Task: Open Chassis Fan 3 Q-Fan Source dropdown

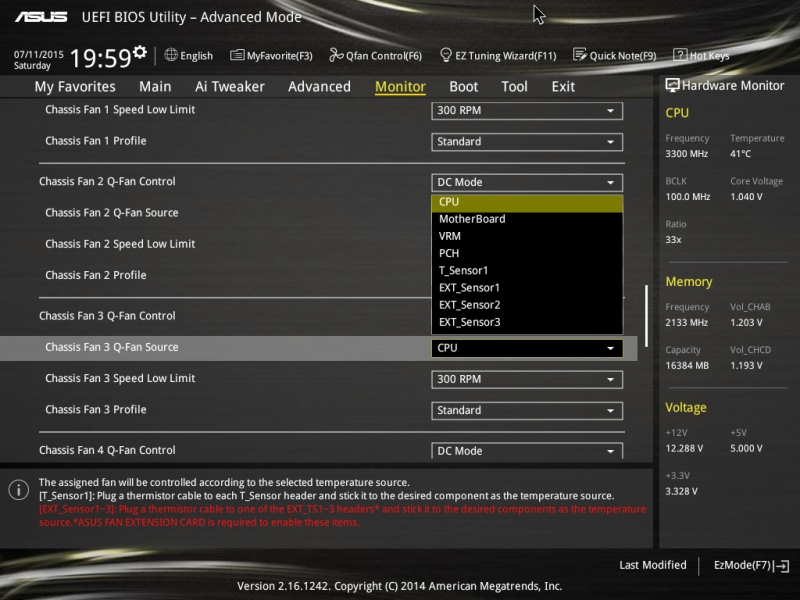Action: click(527, 348)
